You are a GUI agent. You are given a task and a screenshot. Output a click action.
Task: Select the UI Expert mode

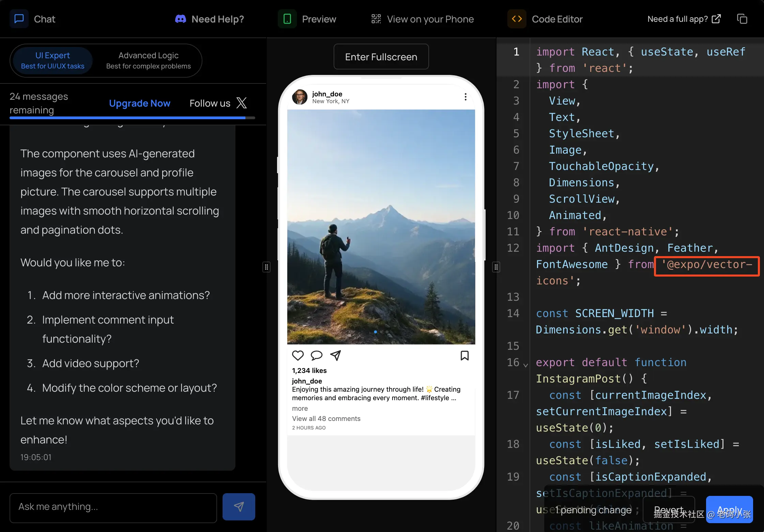point(52,60)
